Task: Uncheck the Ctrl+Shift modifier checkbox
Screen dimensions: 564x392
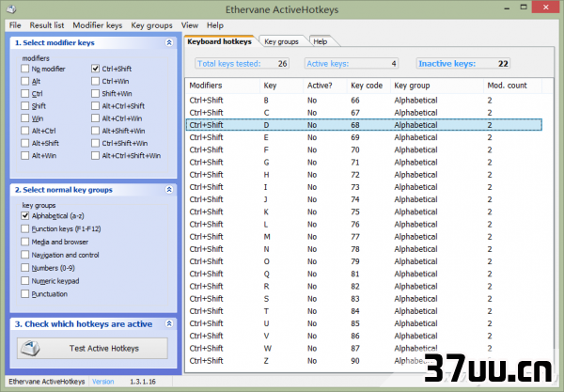Action: (x=95, y=69)
